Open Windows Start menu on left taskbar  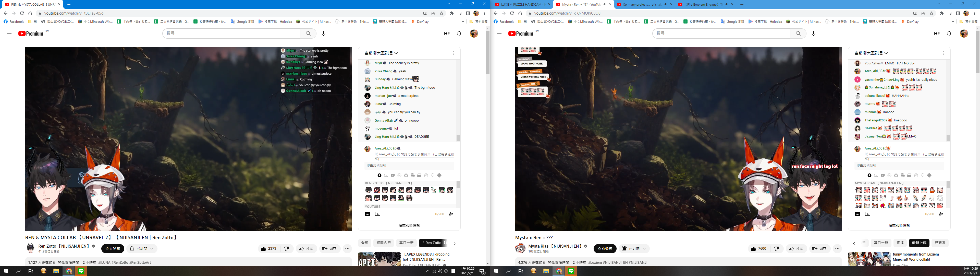[x=6, y=271]
